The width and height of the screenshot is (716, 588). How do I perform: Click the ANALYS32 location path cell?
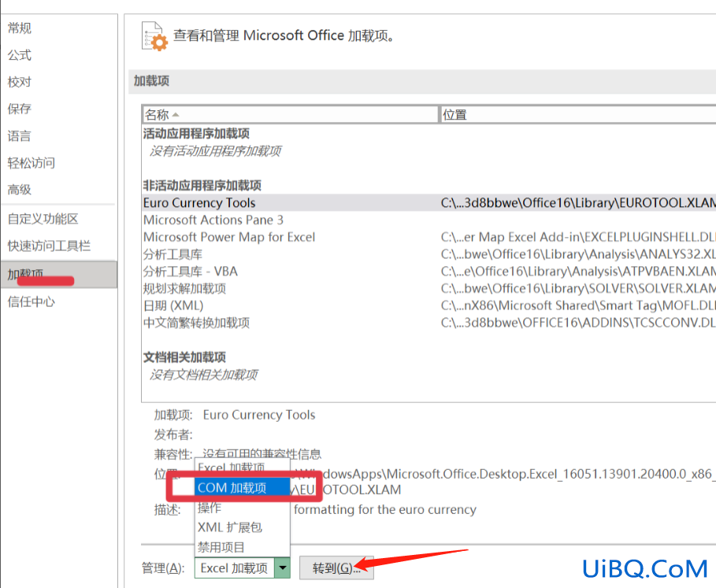(578, 254)
